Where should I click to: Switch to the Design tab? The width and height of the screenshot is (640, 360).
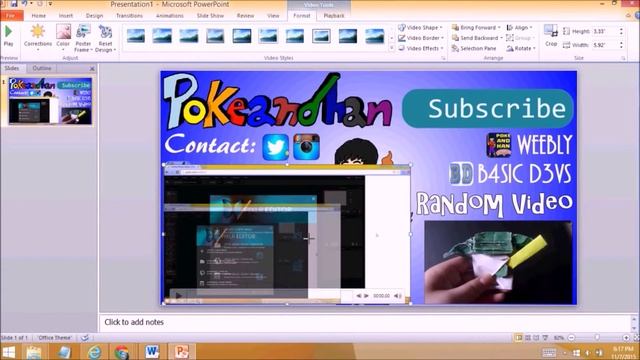[x=94, y=16]
